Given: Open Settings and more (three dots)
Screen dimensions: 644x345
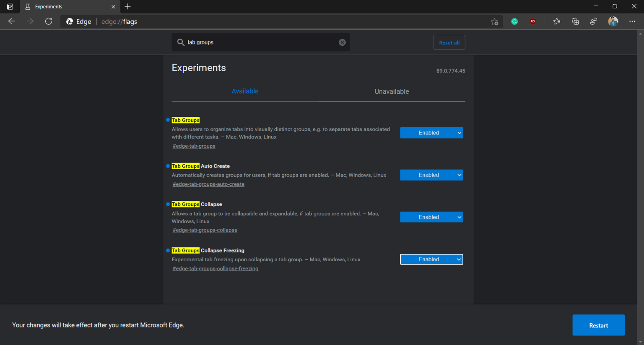Looking at the screenshot, I should (x=632, y=21).
